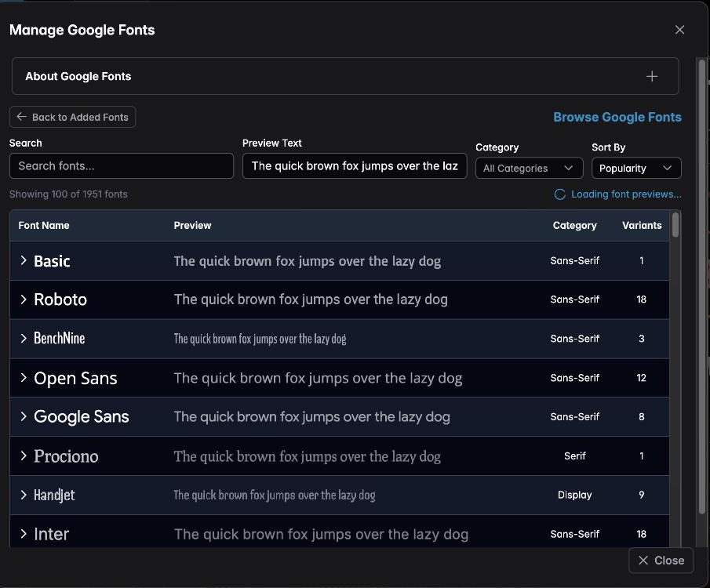Click the BenchNine variants count 3
The width and height of the screenshot is (710, 588).
[x=641, y=338]
